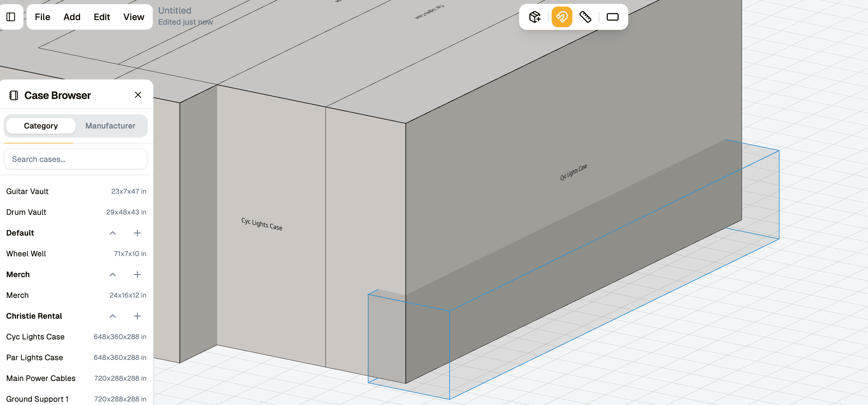868x405 pixels.
Task: Select Wheel Well case entry
Action: pyautogui.click(x=26, y=253)
